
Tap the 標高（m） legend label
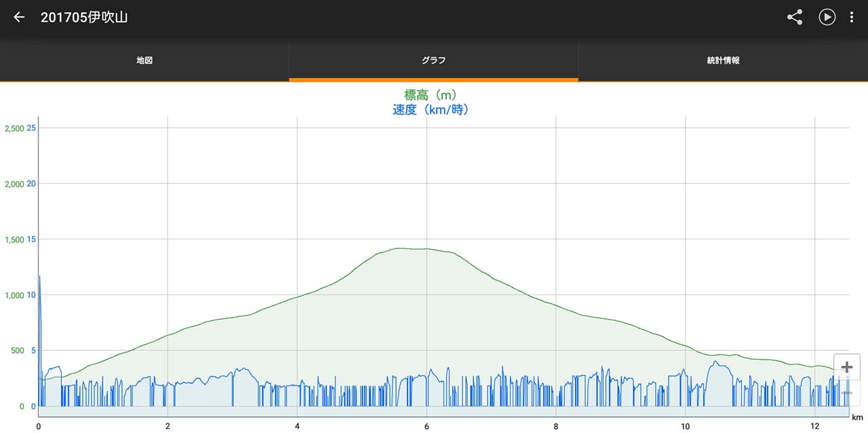pyautogui.click(x=431, y=95)
